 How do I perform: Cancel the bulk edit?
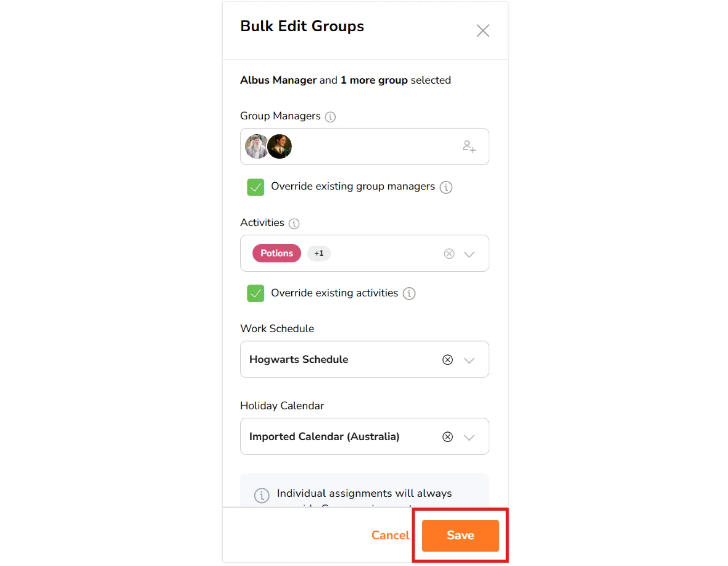coord(390,535)
